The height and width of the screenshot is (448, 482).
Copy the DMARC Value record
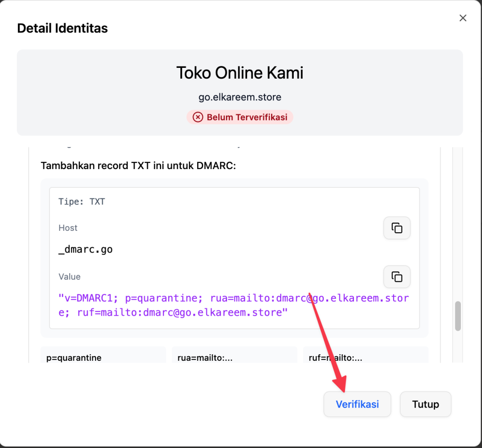click(x=397, y=277)
